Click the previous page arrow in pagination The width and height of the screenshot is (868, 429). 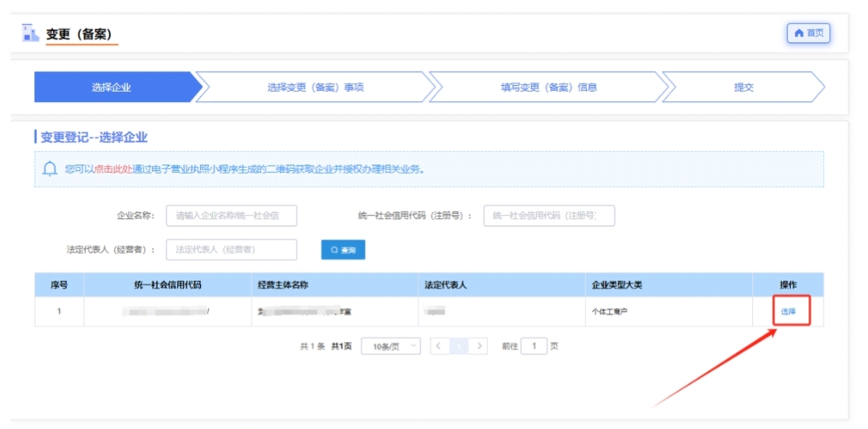click(439, 346)
